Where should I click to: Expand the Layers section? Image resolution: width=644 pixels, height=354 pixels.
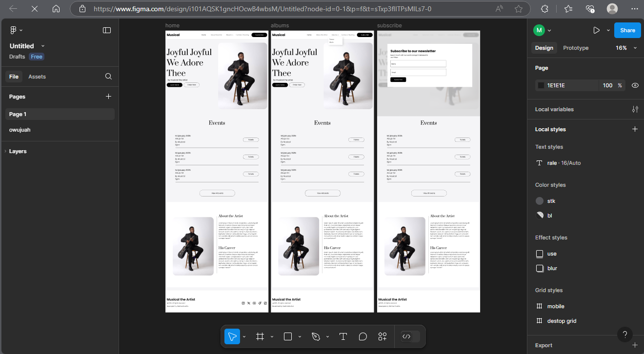point(18,151)
